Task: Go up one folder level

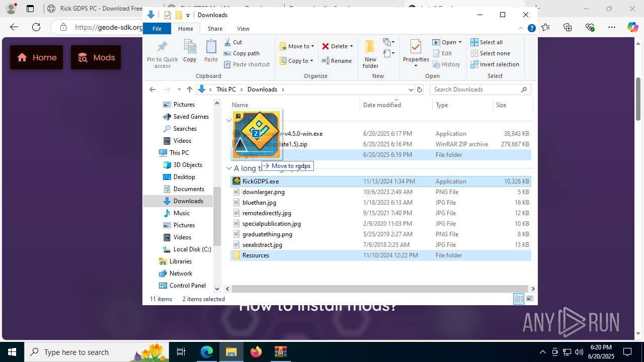Action: point(189,89)
